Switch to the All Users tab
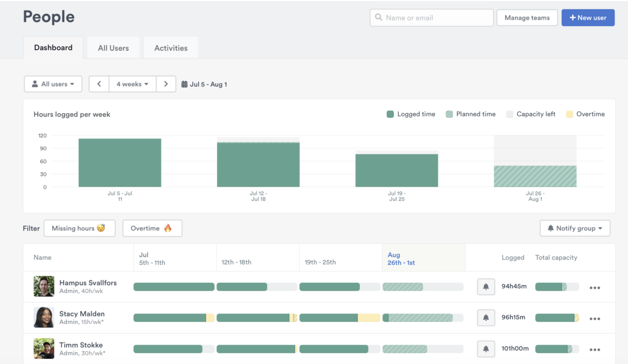Image resolution: width=628 pixels, height=364 pixels. pos(113,47)
